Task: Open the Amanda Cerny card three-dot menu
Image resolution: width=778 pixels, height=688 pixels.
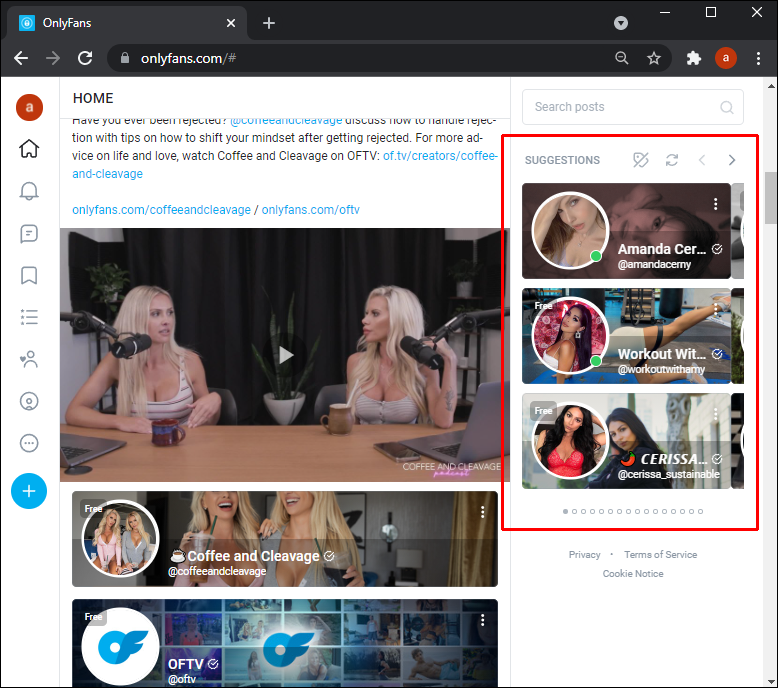Action: [x=716, y=204]
